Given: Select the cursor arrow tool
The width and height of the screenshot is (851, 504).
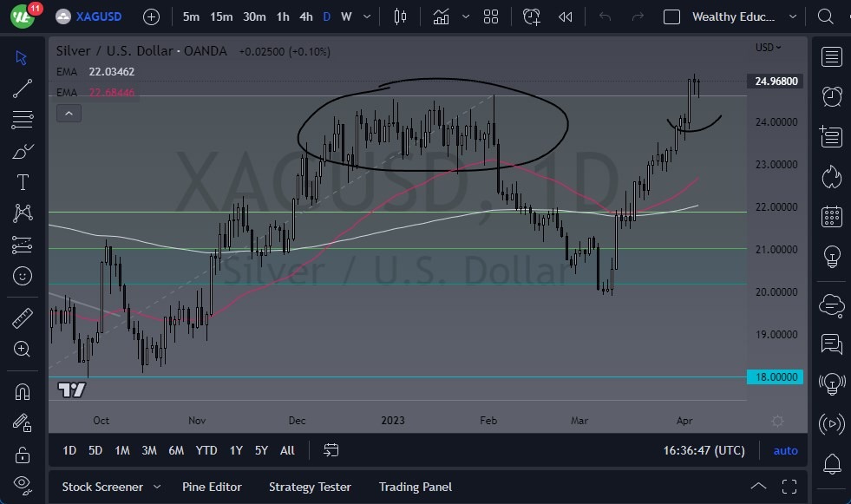Looking at the screenshot, I should 22,57.
